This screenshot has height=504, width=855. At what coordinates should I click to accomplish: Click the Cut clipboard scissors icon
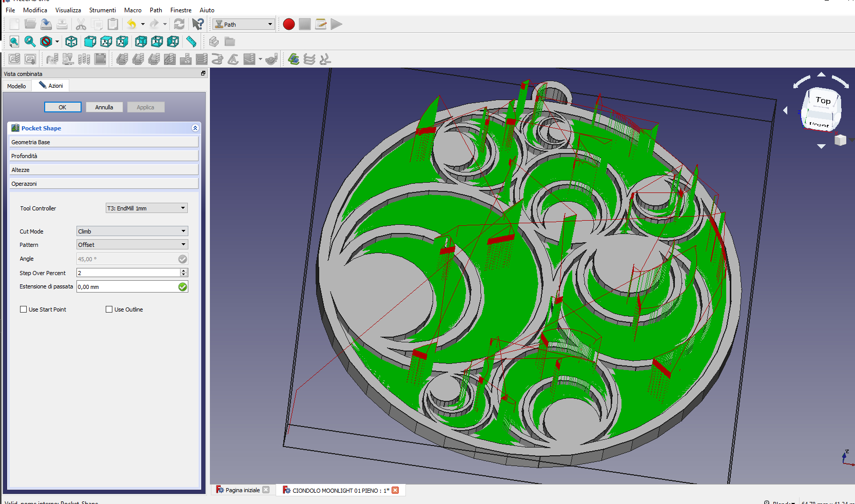[81, 24]
